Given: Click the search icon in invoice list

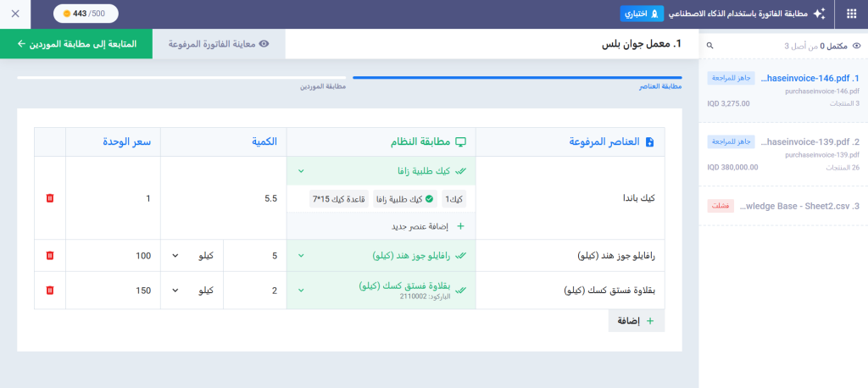Looking at the screenshot, I should click(710, 46).
